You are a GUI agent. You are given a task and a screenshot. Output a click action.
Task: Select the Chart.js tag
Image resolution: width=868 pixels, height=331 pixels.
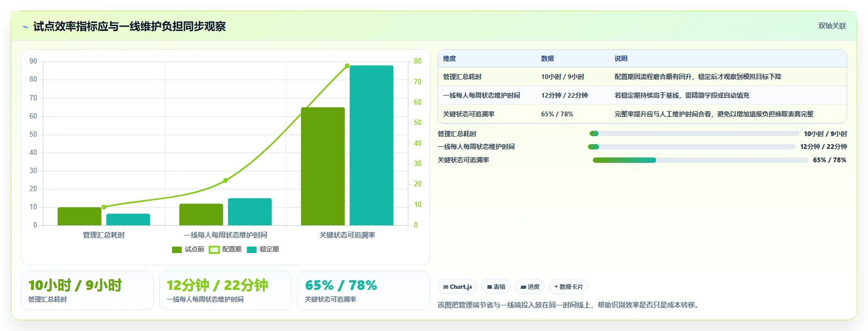tap(458, 287)
